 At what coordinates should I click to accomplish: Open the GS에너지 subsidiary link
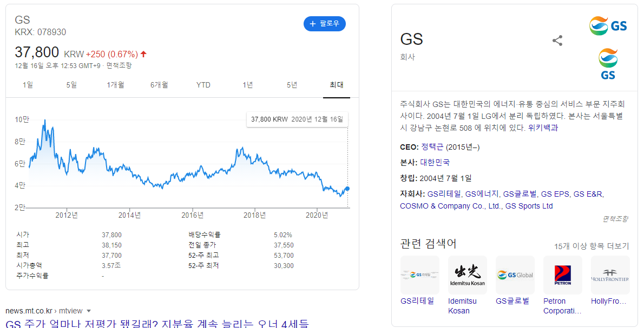(482, 194)
